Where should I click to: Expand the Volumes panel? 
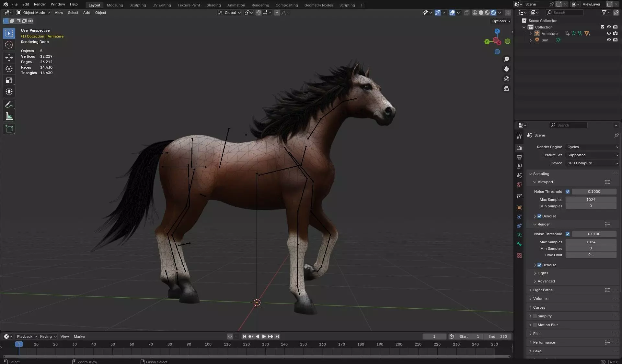tap(540, 299)
